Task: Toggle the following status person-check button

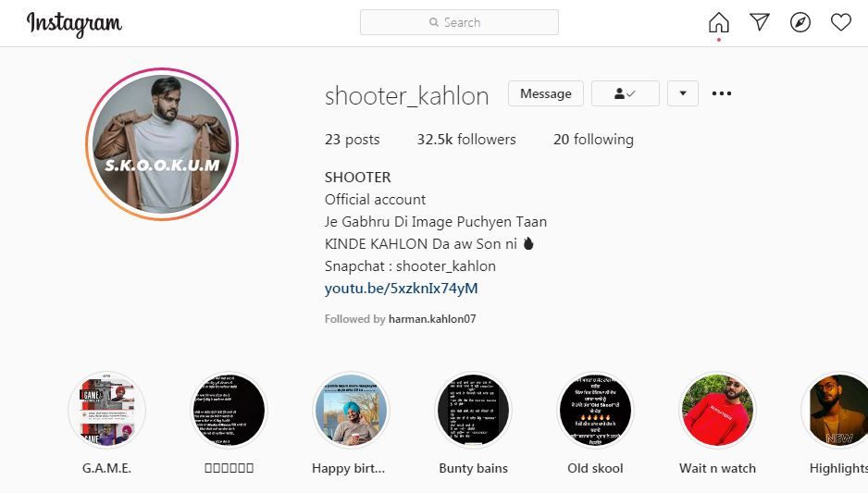Action: (x=625, y=93)
